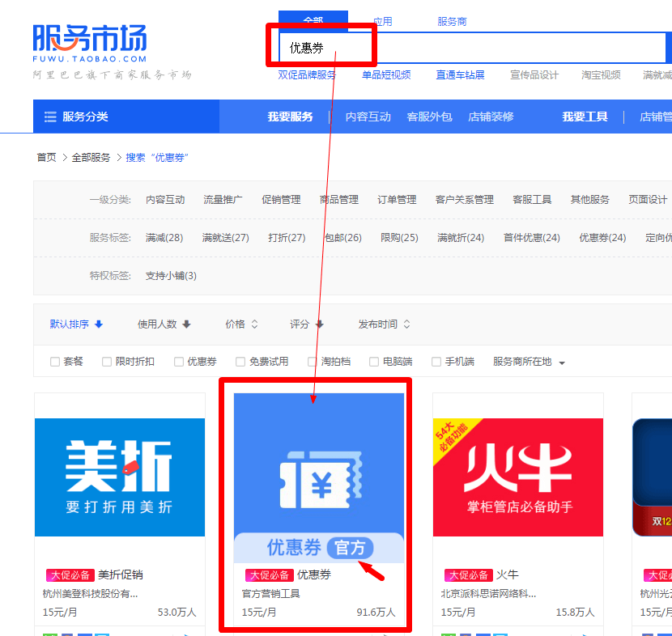Click the 大促必备 badge beside 美折促销
This screenshot has height=636, width=672.
click(x=70, y=575)
